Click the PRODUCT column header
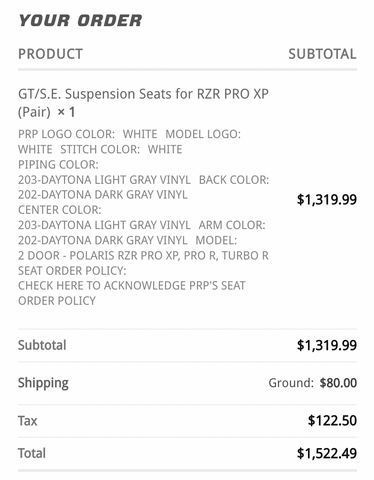 coord(50,54)
